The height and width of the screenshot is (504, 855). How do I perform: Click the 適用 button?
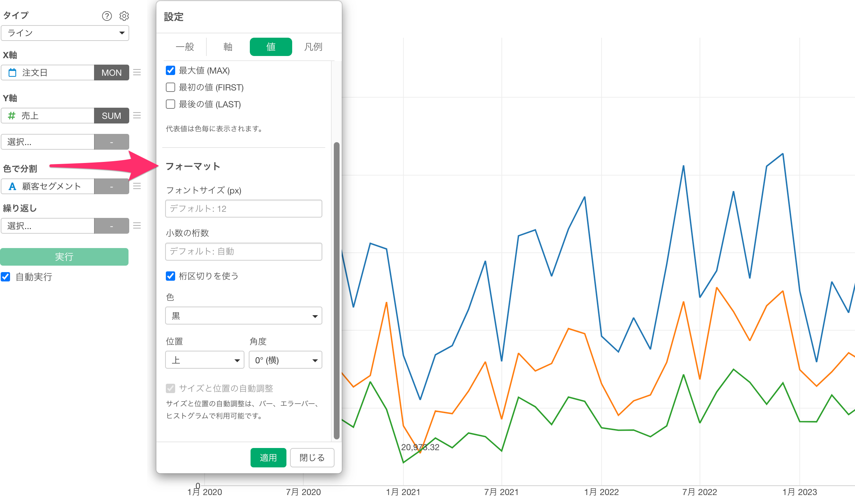268,458
